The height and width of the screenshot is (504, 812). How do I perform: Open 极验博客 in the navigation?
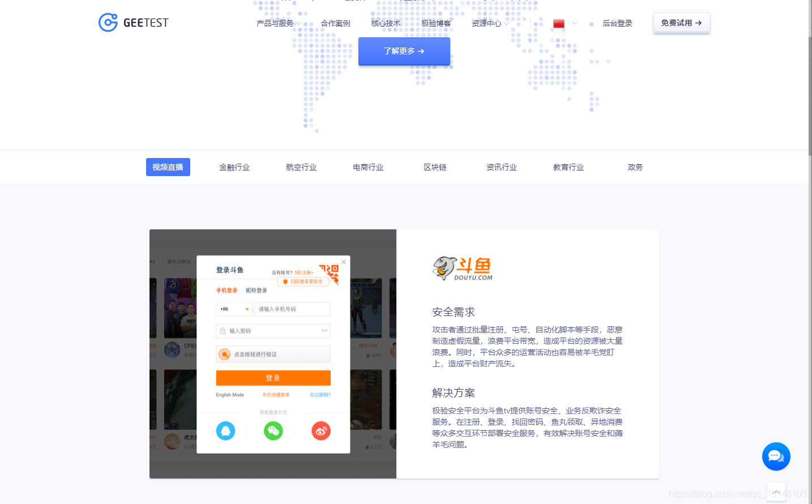(436, 23)
